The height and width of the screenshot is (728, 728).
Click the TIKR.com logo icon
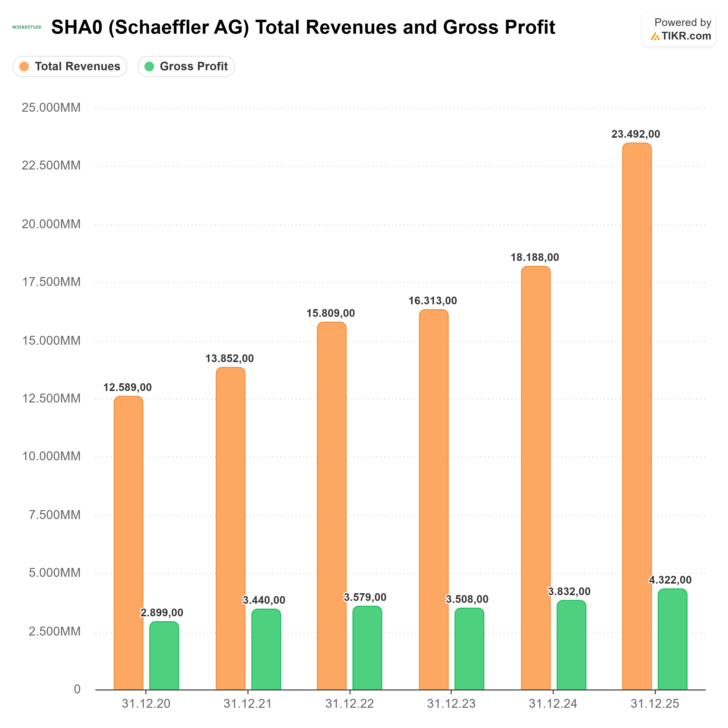(655, 37)
